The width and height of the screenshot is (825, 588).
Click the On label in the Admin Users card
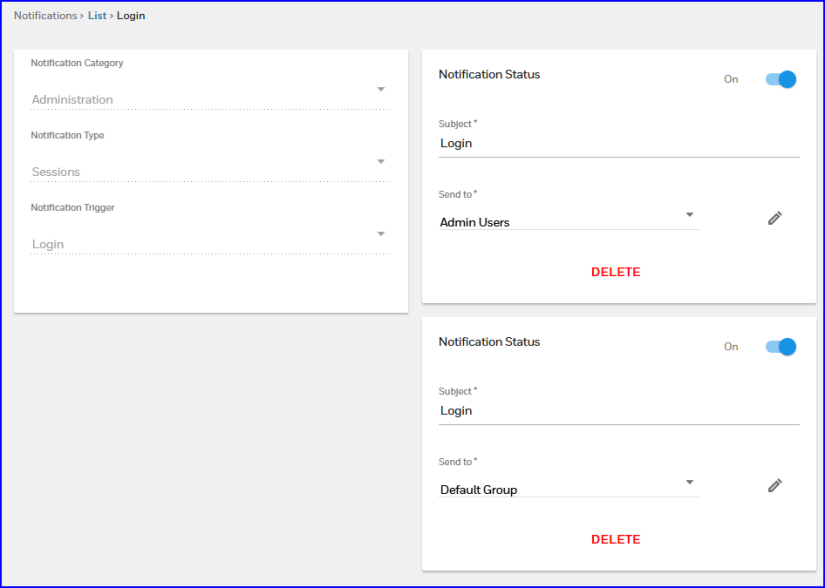pos(731,79)
